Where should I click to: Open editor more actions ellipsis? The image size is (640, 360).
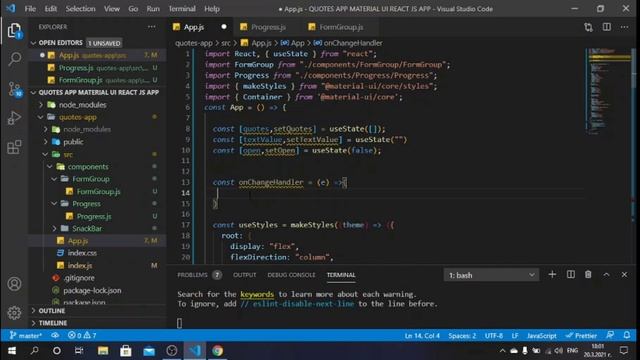(624, 27)
